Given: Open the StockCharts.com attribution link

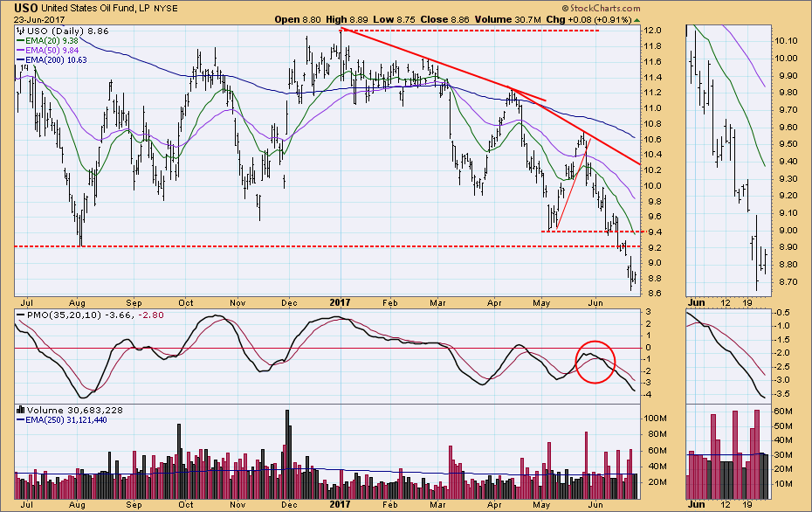Looking at the screenshot, I should point(601,8).
